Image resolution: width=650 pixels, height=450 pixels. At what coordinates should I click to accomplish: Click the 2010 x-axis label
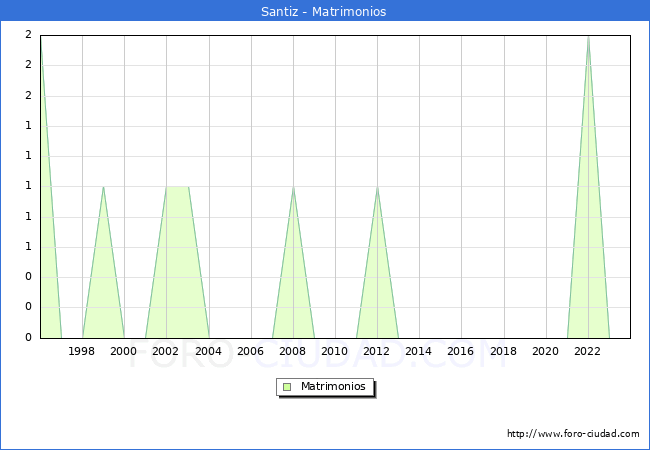[x=335, y=351]
